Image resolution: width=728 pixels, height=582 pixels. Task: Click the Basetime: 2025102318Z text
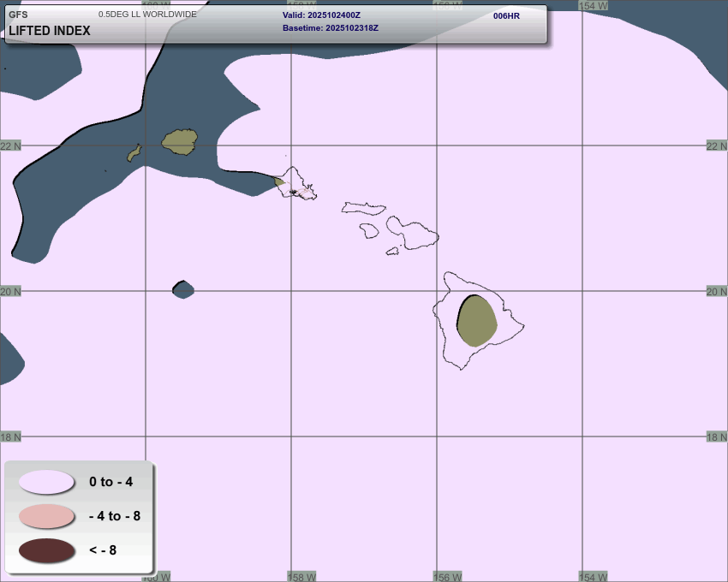[x=331, y=28]
